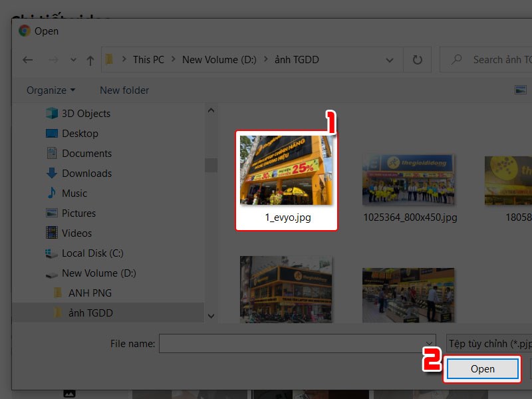Image resolution: width=532 pixels, height=399 pixels.
Task: Click the 3D Objects cube icon
Action: [52, 113]
